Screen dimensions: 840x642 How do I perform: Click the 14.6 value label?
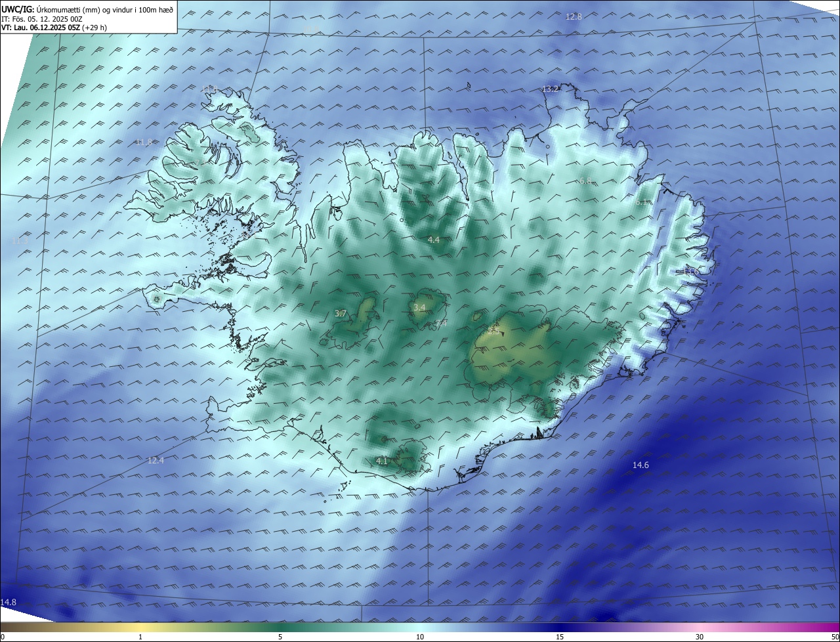tap(640, 465)
